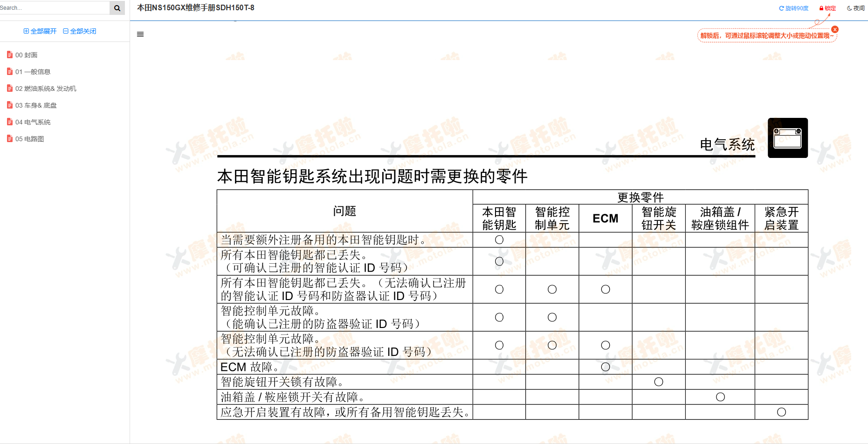Click the 电气系统 page header text
Screen dimensions: 868x444
727,144
